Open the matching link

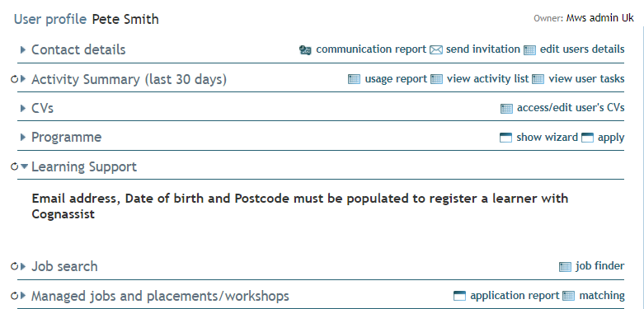point(602,296)
